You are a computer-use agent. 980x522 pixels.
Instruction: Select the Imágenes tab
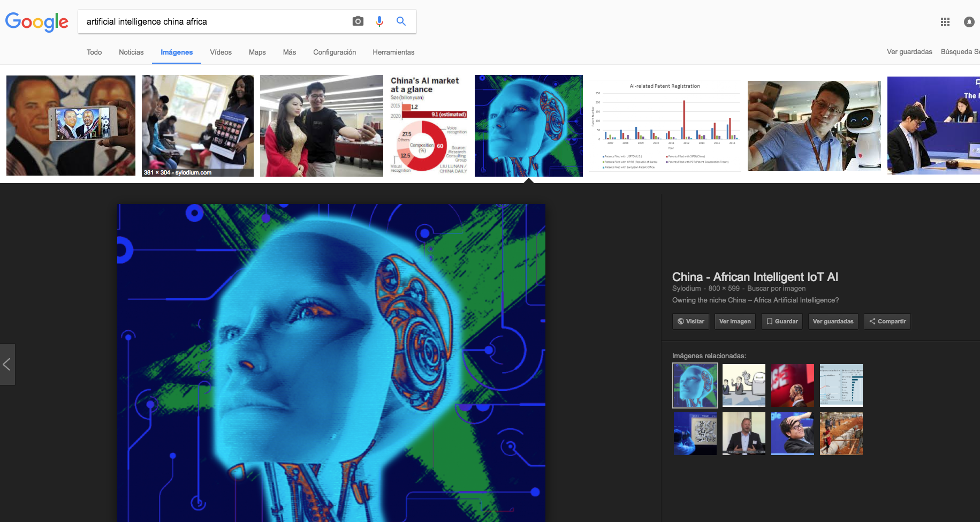tap(177, 52)
